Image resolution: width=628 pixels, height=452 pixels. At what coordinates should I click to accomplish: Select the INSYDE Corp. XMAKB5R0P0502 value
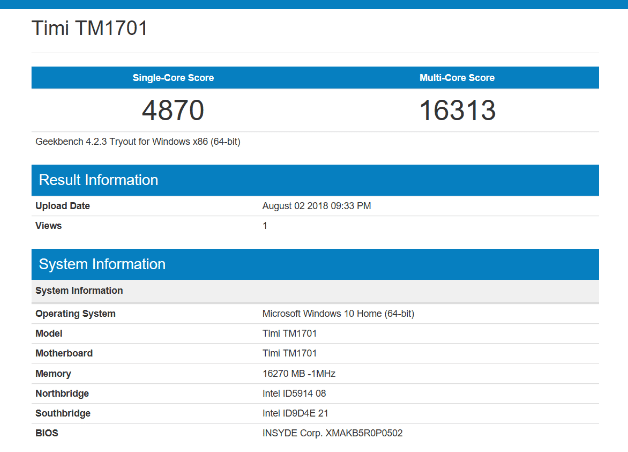[x=332, y=433]
